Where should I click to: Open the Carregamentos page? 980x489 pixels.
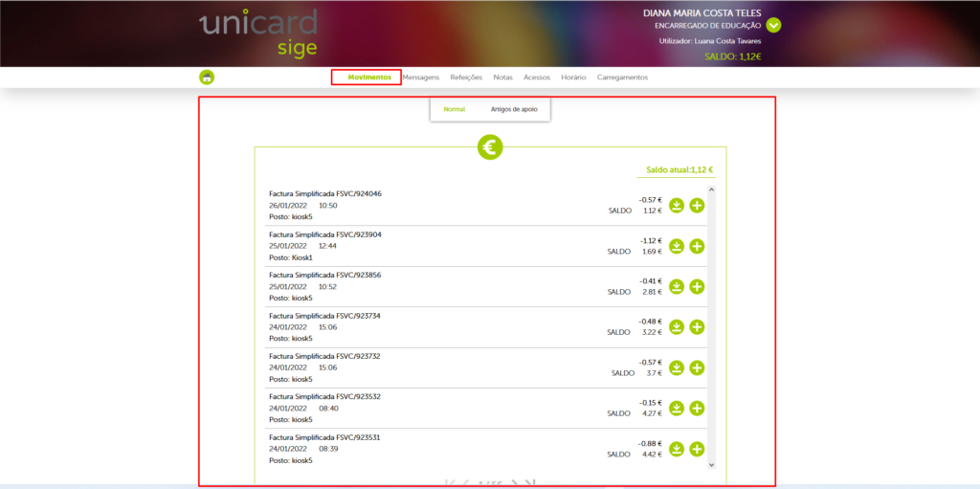pyautogui.click(x=622, y=78)
